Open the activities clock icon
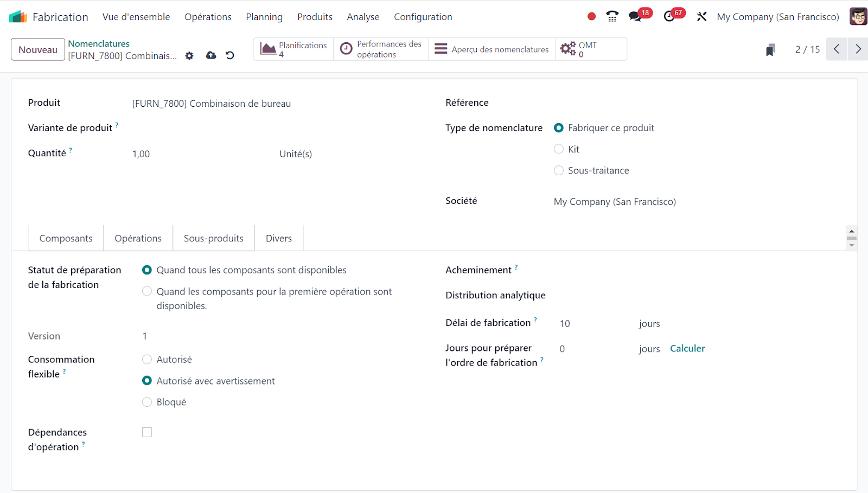This screenshot has height=493, width=868. point(669,17)
